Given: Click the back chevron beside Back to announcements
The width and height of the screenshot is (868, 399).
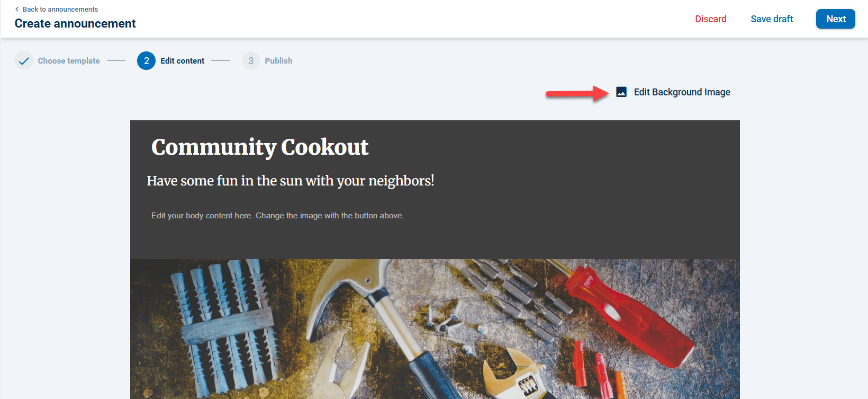Looking at the screenshot, I should point(17,9).
